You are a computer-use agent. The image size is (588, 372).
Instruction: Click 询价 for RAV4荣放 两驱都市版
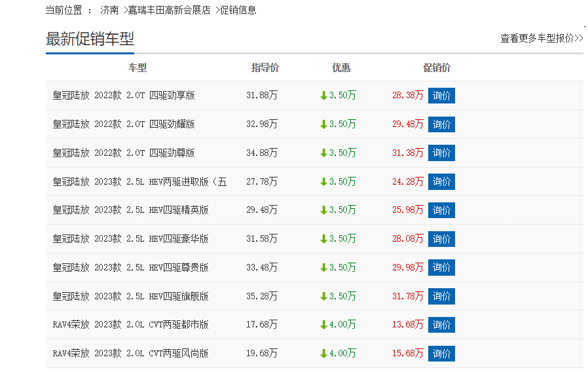point(441,325)
